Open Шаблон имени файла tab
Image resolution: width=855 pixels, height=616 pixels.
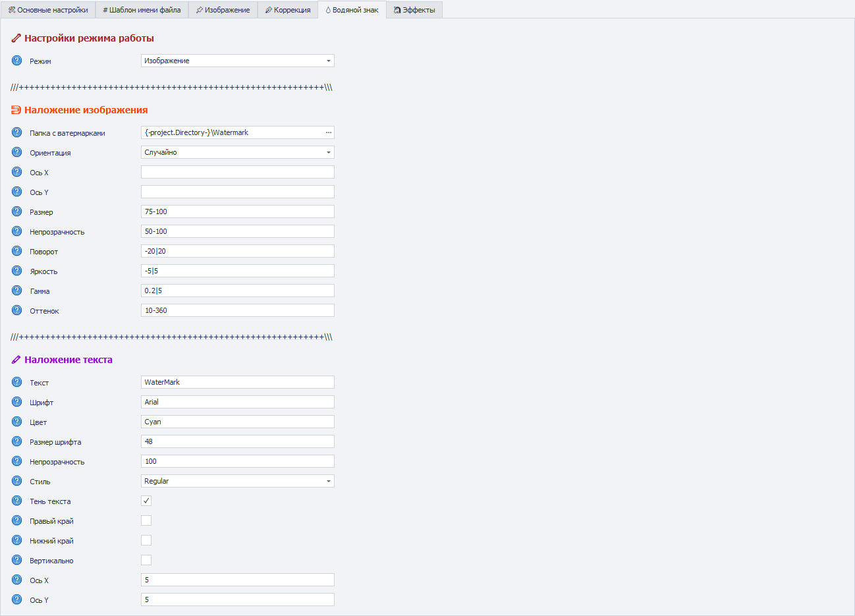[142, 10]
